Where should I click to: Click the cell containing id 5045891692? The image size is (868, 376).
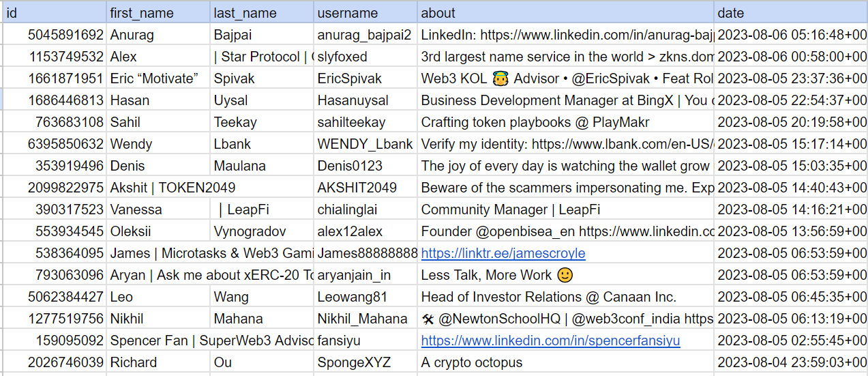55,35
